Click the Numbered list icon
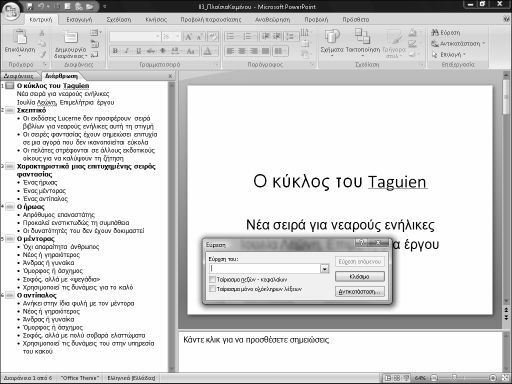The width and height of the screenshot is (512, 384). 247,36
